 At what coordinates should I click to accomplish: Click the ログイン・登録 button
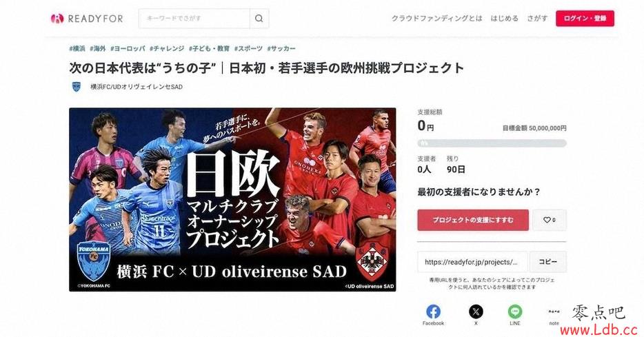point(585,19)
